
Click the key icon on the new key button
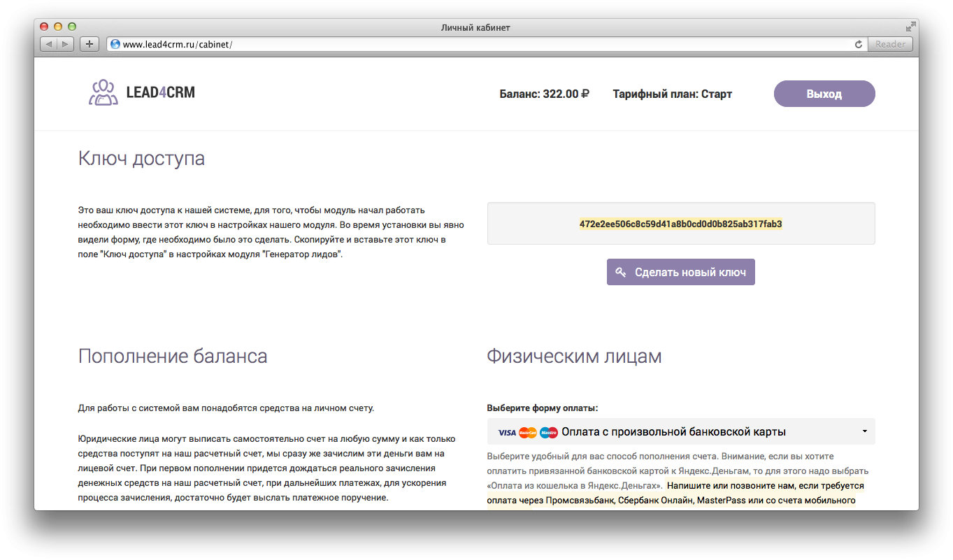click(622, 272)
